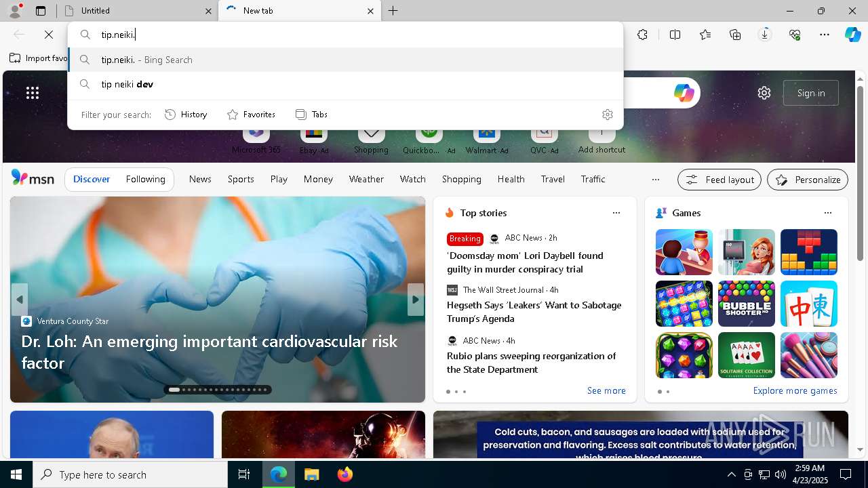Viewport: 868px width, 488px height.
Task: Click Explore more games link
Action: (x=795, y=391)
